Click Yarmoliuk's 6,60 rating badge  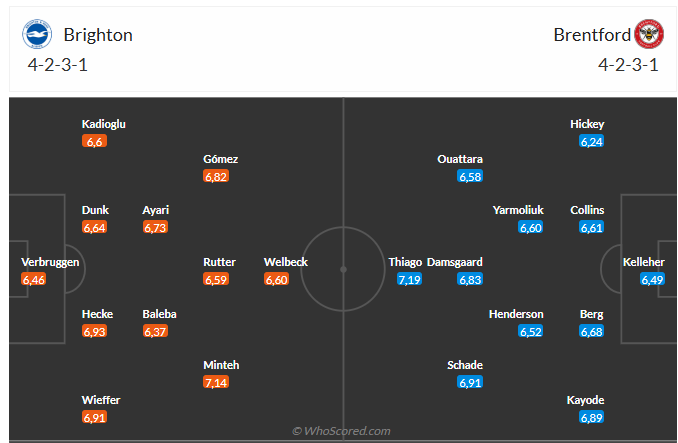(531, 228)
